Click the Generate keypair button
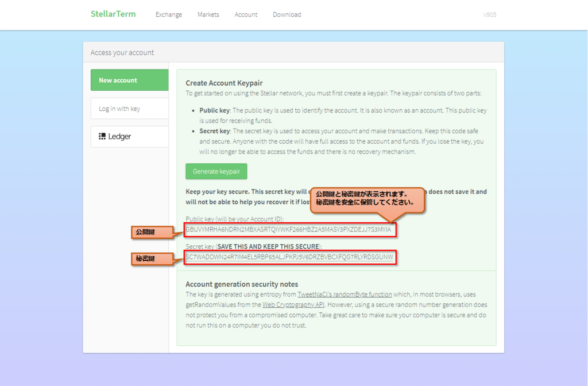 pyautogui.click(x=216, y=171)
